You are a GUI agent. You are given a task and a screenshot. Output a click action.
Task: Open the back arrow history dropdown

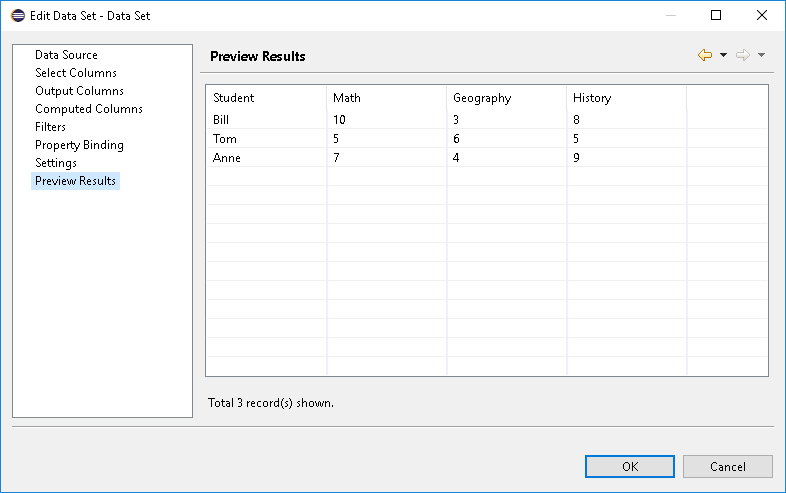click(x=723, y=55)
